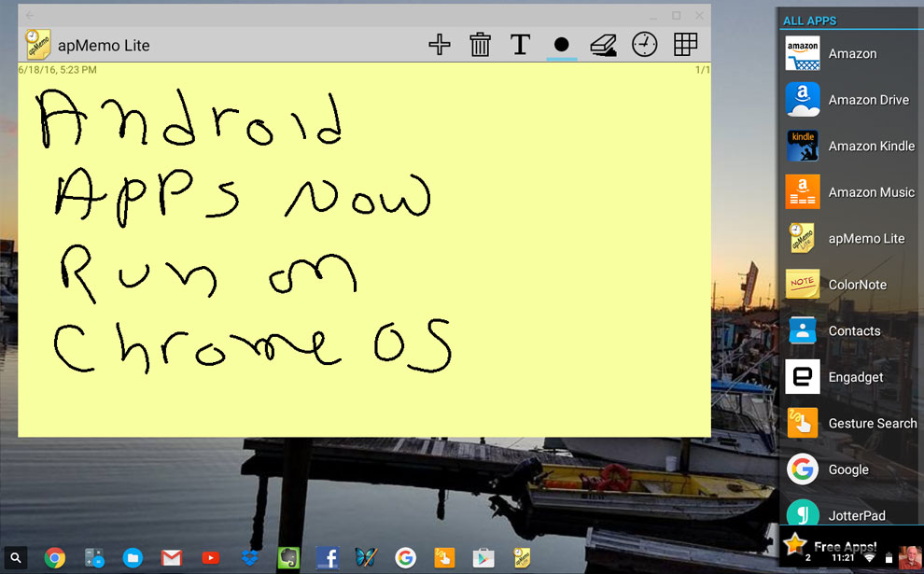The width and height of the screenshot is (924, 574).
Task: Open Gesture Search from the shelf
Action: click(x=444, y=557)
